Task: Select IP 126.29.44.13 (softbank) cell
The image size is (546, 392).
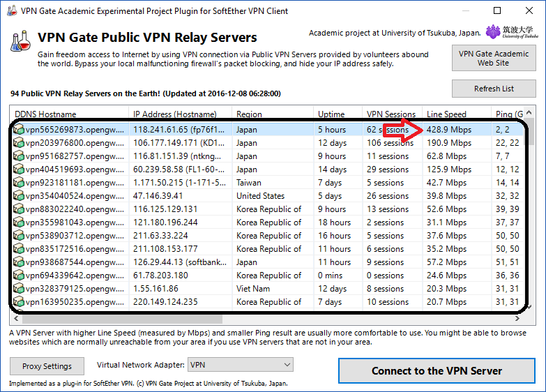Action: pos(180,262)
